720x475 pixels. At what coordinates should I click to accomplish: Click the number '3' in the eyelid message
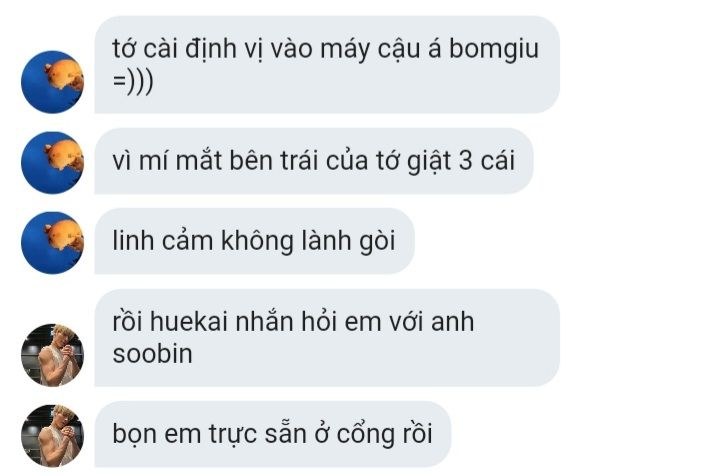point(465,161)
